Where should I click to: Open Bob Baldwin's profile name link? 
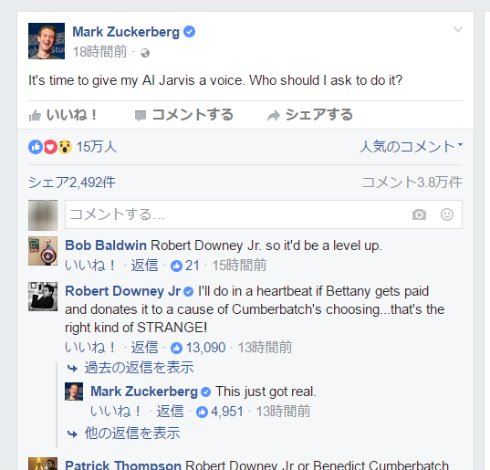(x=106, y=245)
